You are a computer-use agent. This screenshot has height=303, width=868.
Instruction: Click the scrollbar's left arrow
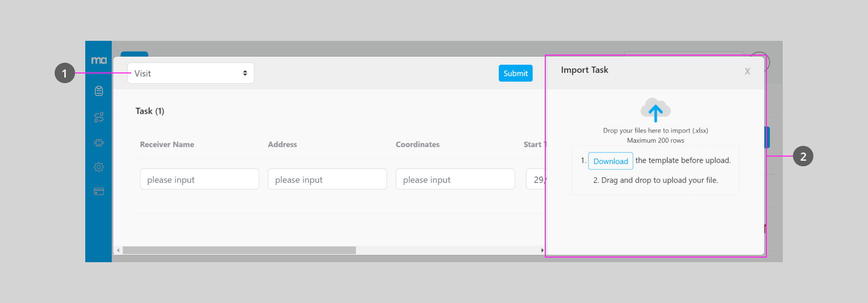(118, 250)
